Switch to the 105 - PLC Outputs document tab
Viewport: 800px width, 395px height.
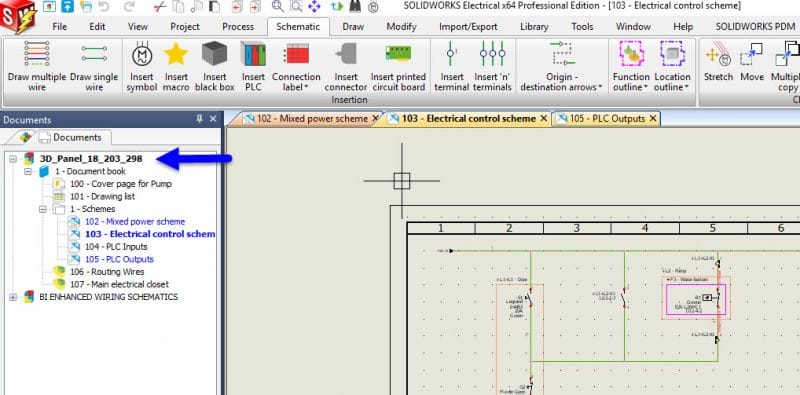point(607,118)
